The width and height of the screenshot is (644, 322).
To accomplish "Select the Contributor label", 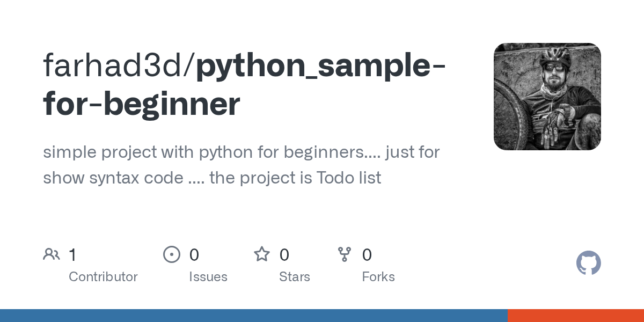I will tap(103, 277).
